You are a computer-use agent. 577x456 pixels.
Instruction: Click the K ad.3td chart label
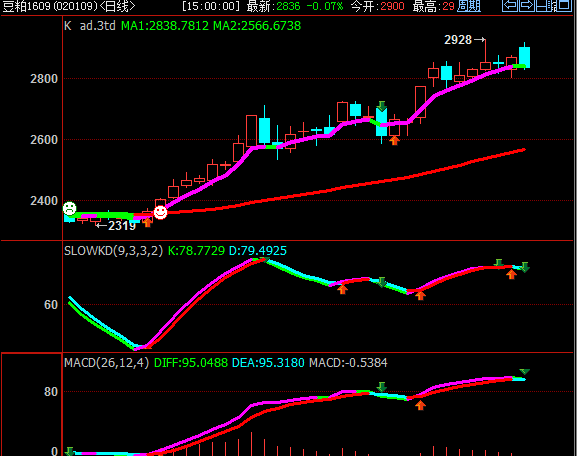click(90, 26)
